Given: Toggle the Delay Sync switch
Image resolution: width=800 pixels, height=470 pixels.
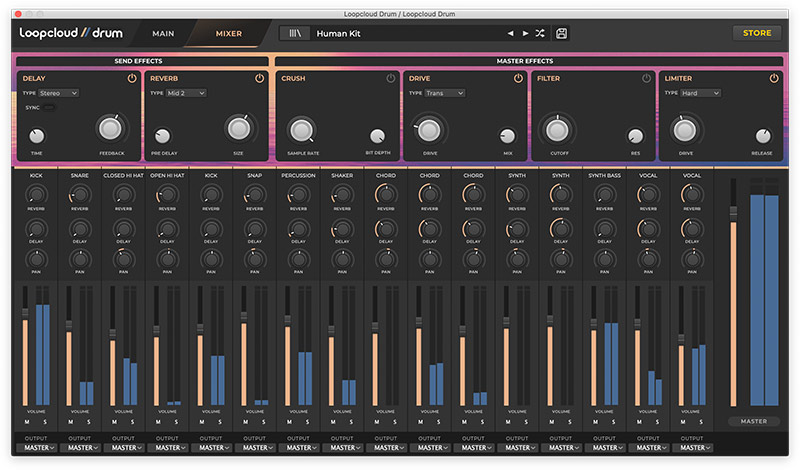Looking at the screenshot, I should pyautogui.click(x=49, y=108).
